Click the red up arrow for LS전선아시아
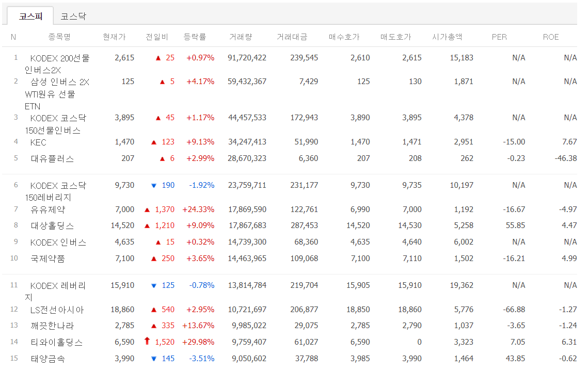Viewport: 588px width, 372px height. point(154,310)
